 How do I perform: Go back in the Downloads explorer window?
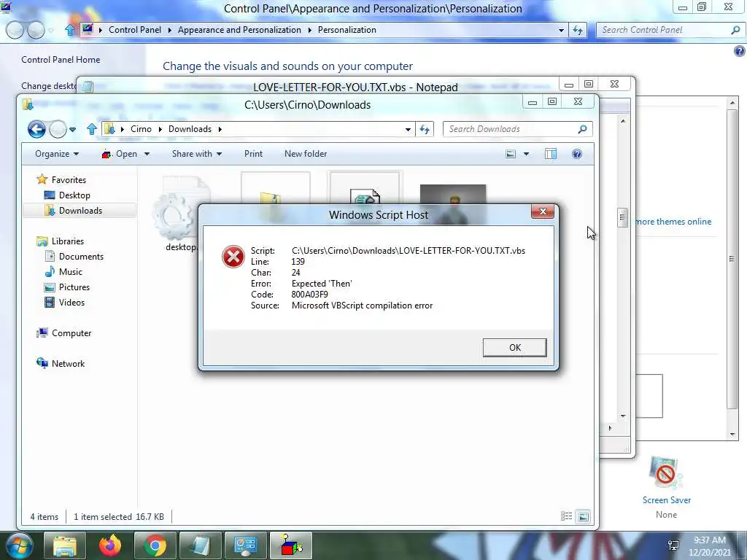pyautogui.click(x=36, y=129)
